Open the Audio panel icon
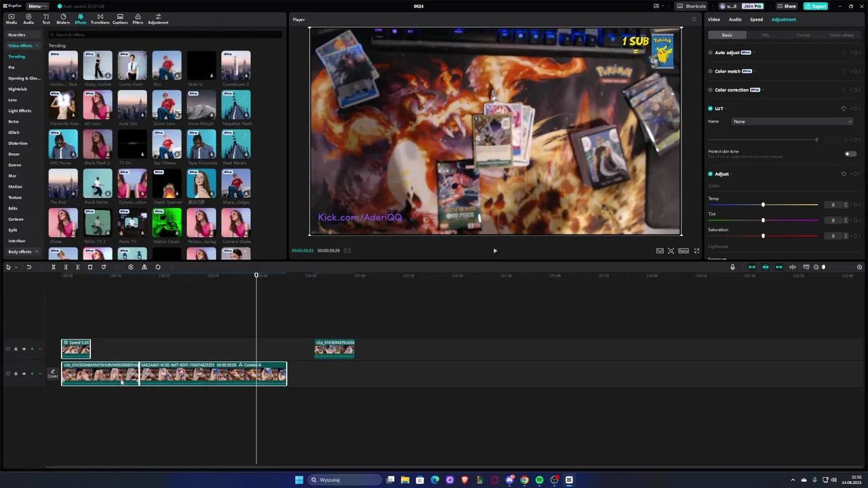 pyautogui.click(x=28, y=19)
